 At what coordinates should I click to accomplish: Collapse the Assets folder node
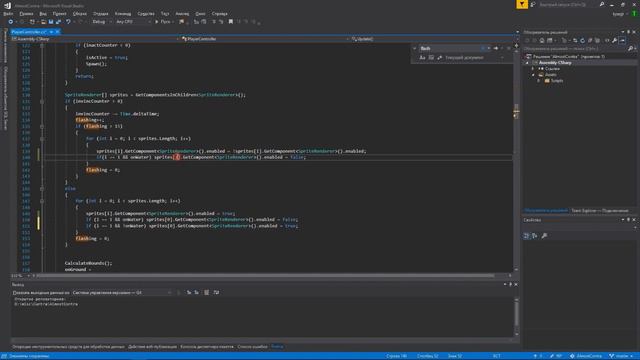533,75
